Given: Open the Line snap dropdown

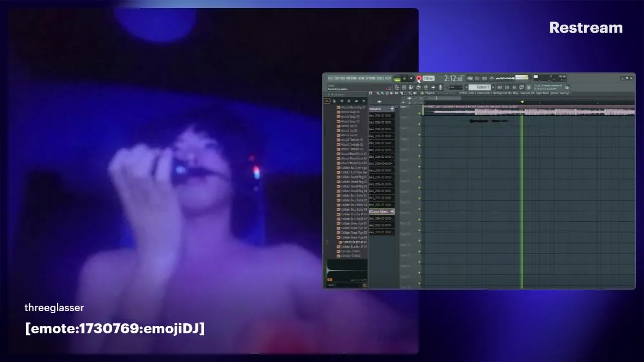Looking at the screenshot, I should point(455,87).
